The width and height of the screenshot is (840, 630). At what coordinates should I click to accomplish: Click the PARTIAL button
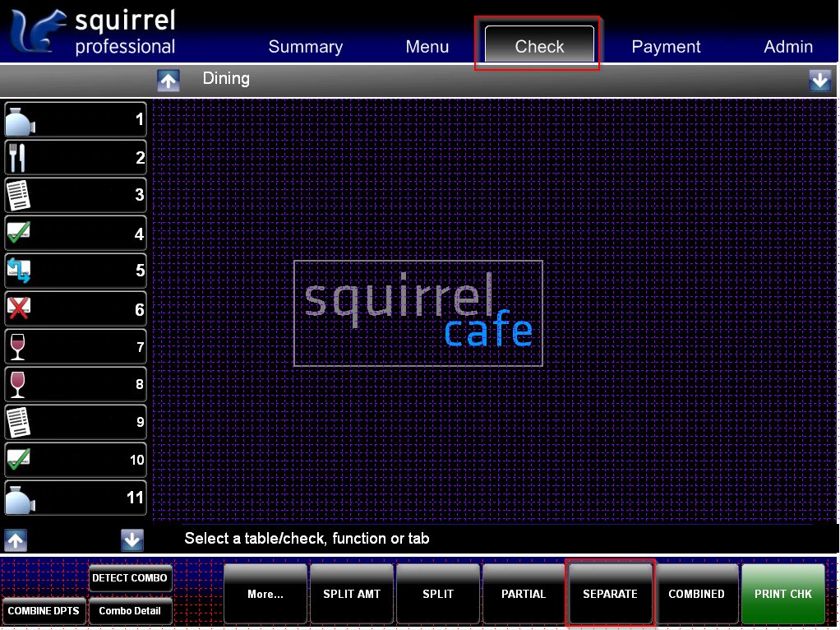click(x=524, y=594)
